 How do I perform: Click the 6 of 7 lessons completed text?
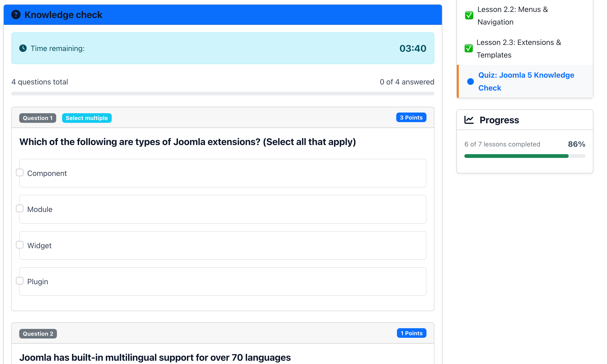502,144
